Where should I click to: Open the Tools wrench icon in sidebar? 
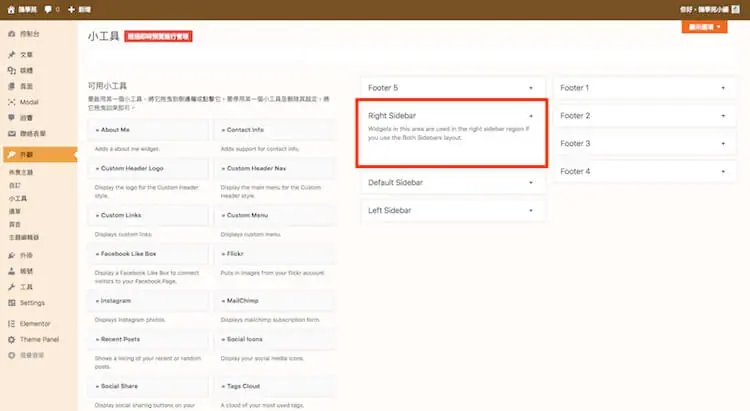tap(12, 287)
